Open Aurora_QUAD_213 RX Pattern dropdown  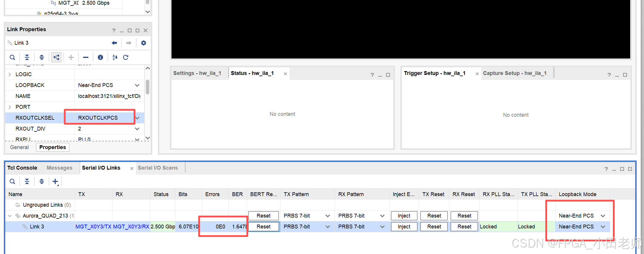pyautogui.click(x=382, y=216)
